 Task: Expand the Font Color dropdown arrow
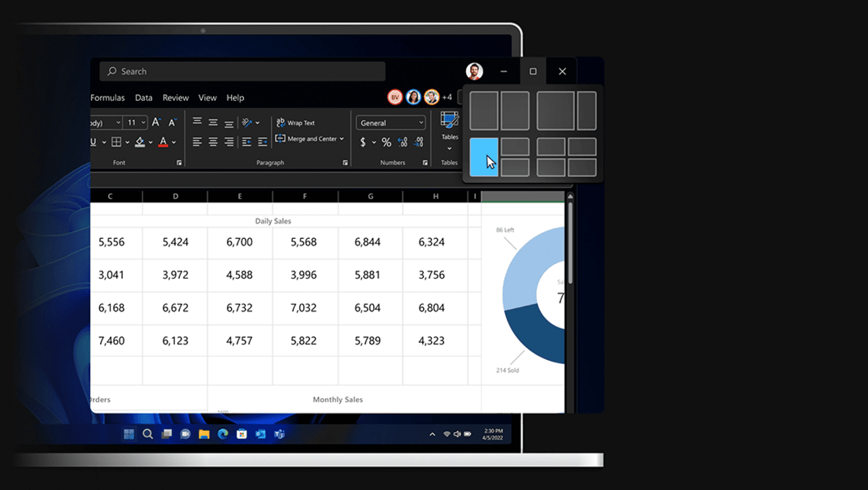[x=173, y=143]
